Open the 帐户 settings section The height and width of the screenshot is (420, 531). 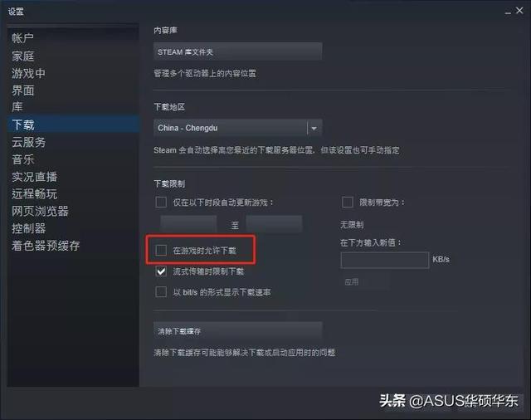tap(23, 38)
